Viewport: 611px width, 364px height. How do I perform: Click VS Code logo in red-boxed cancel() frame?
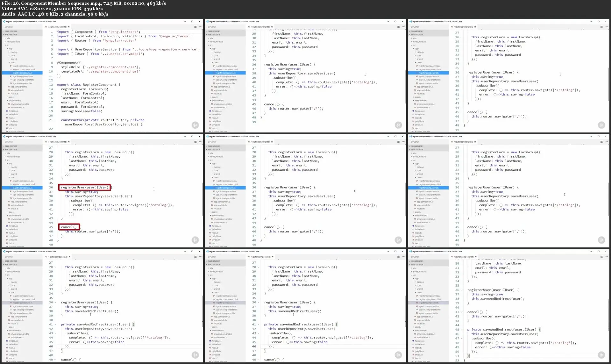click(x=4, y=137)
